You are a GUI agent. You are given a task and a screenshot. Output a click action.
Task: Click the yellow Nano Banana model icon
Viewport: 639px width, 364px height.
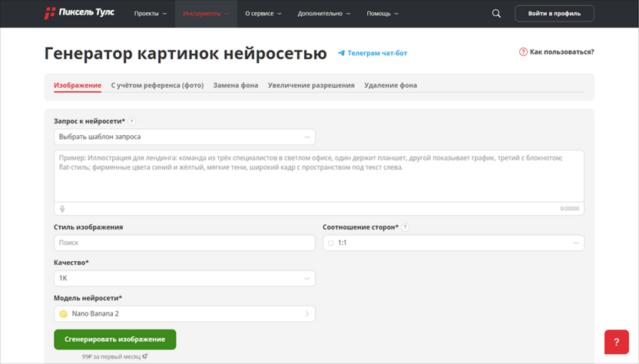(x=63, y=314)
